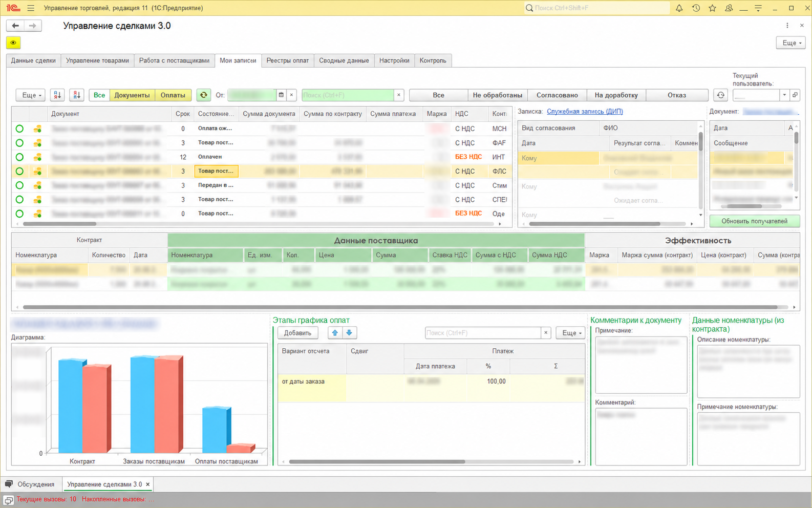This screenshot has width=812, height=508.
Task: Toggle the Оплаты filter button
Action: tap(173, 95)
